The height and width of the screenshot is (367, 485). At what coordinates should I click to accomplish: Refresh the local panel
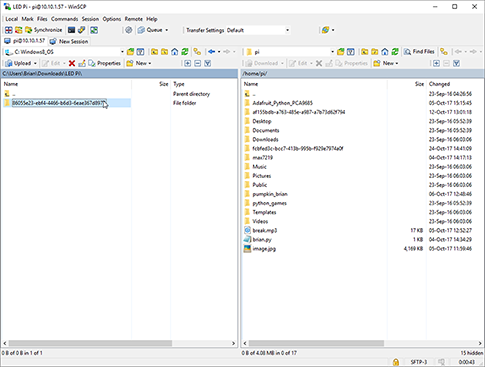(x=185, y=52)
